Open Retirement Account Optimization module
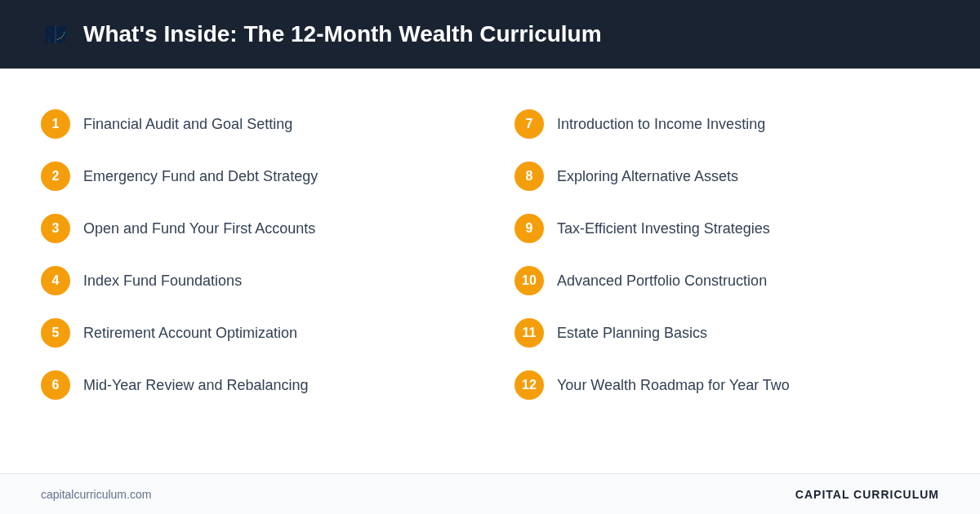Viewport: 980px width, 514px height. (190, 333)
